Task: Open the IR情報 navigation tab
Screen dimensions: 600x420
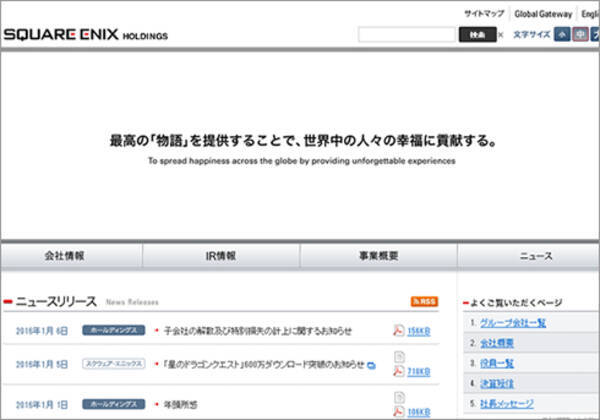Action: pos(221,256)
